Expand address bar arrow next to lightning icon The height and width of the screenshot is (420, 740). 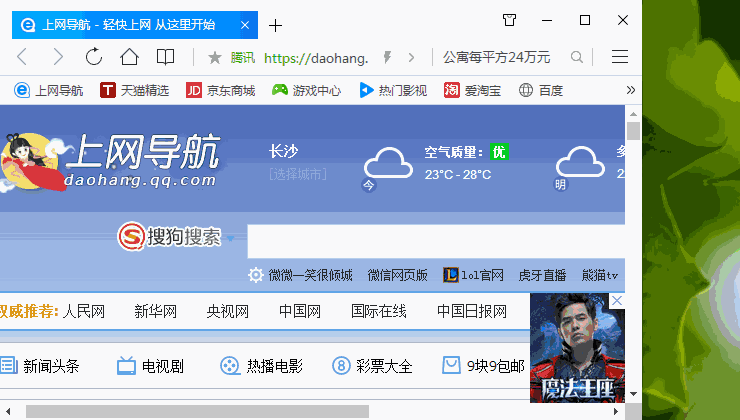click(x=412, y=58)
